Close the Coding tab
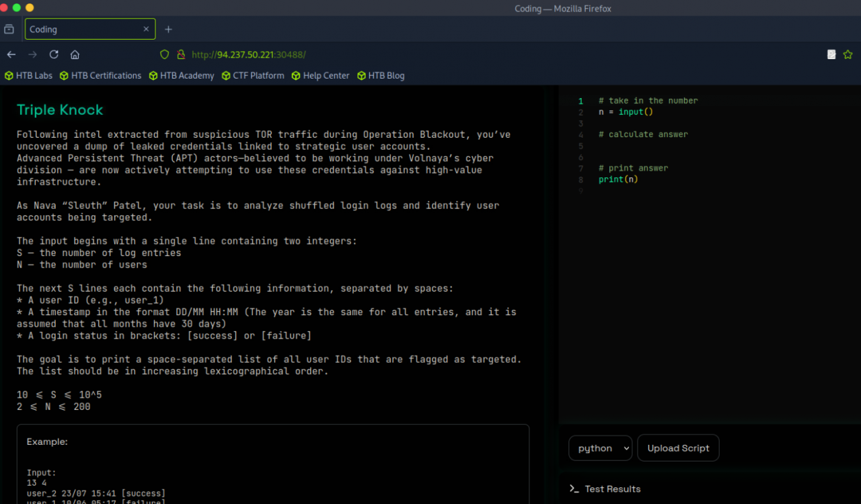 (x=147, y=30)
